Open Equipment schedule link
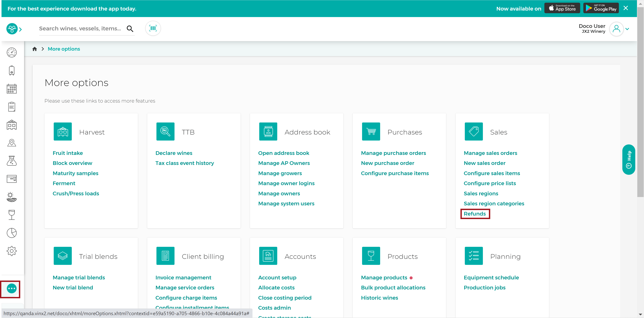This screenshot has height=318, width=644. [491, 278]
